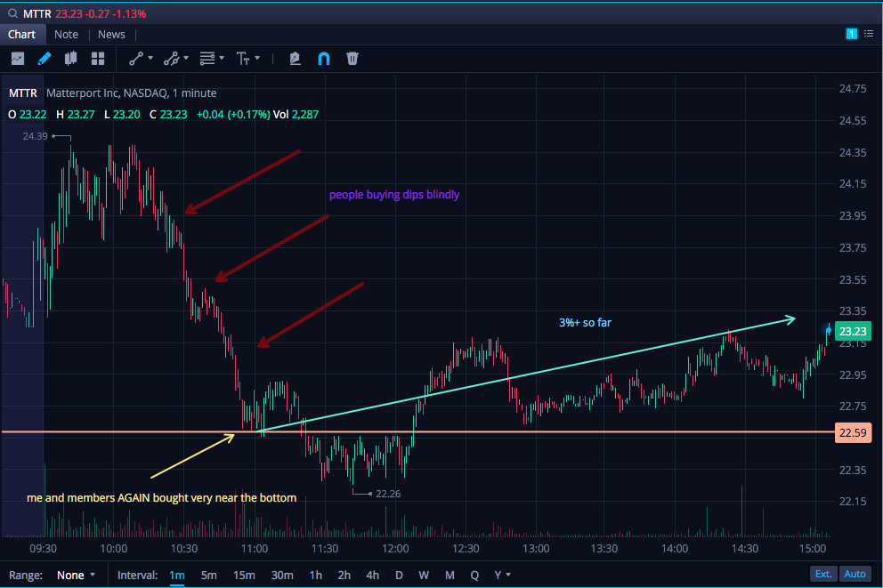Click the 24.39 high price marker

click(x=35, y=136)
